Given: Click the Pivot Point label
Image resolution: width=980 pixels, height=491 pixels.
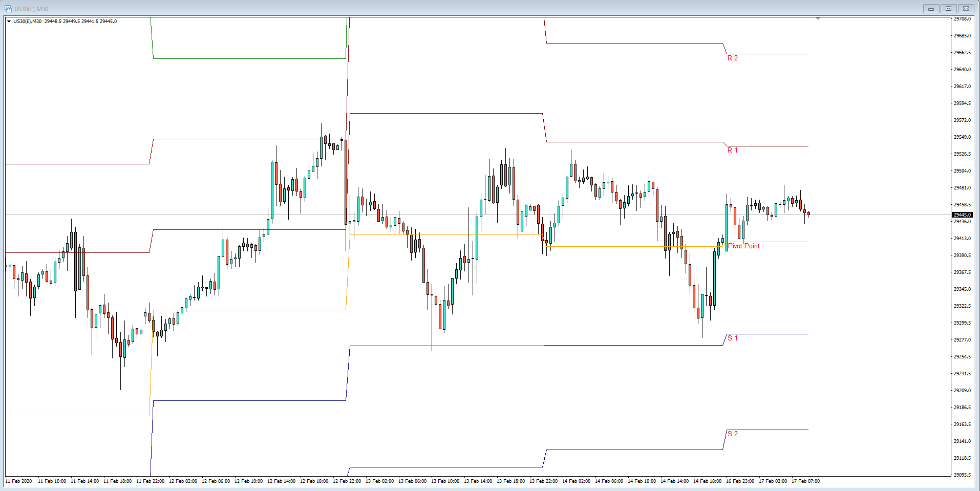Looking at the screenshot, I should pos(744,246).
